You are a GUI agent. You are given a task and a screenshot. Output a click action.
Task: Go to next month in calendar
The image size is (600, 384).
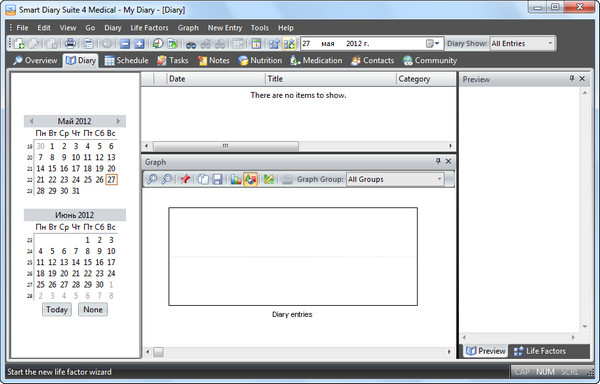118,121
